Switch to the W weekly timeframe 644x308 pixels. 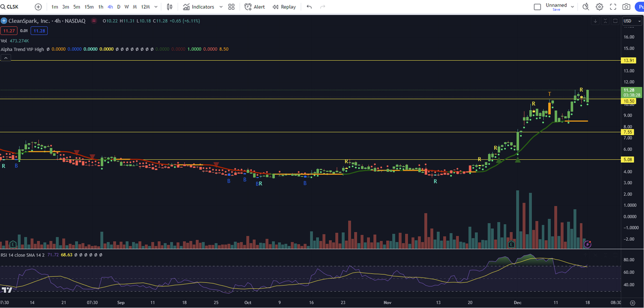tap(127, 7)
